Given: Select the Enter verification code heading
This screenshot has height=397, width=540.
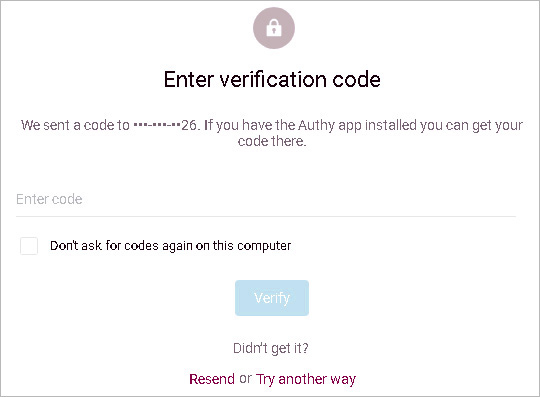Looking at the screenshot, I should [272, 80].
